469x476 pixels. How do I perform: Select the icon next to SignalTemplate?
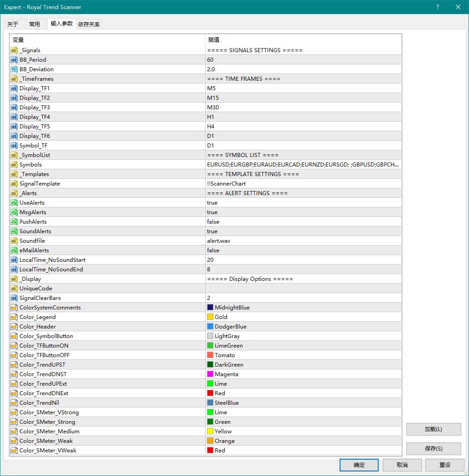(x=14, y=184)
